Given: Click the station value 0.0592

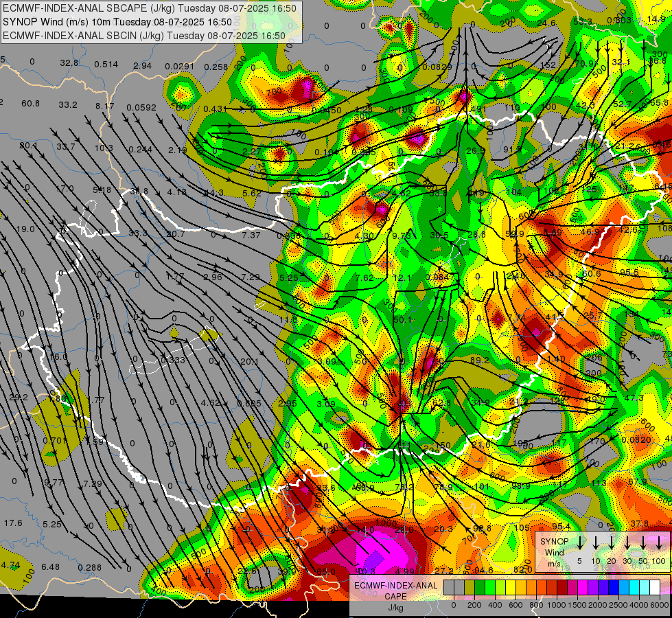Looking at the screenshot, I should pyautogui.click(x=141, y=107).
